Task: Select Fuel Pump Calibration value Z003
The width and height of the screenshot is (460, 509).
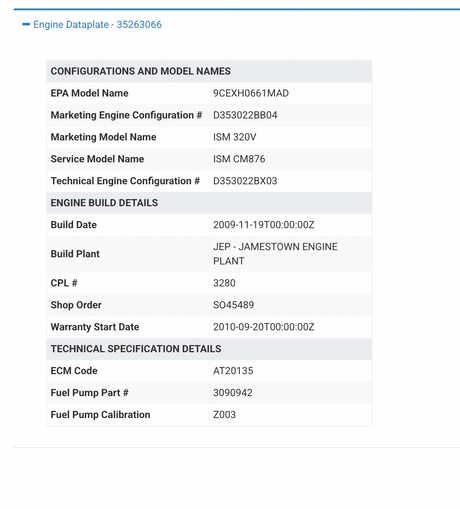Action: (x=224, y=415)
